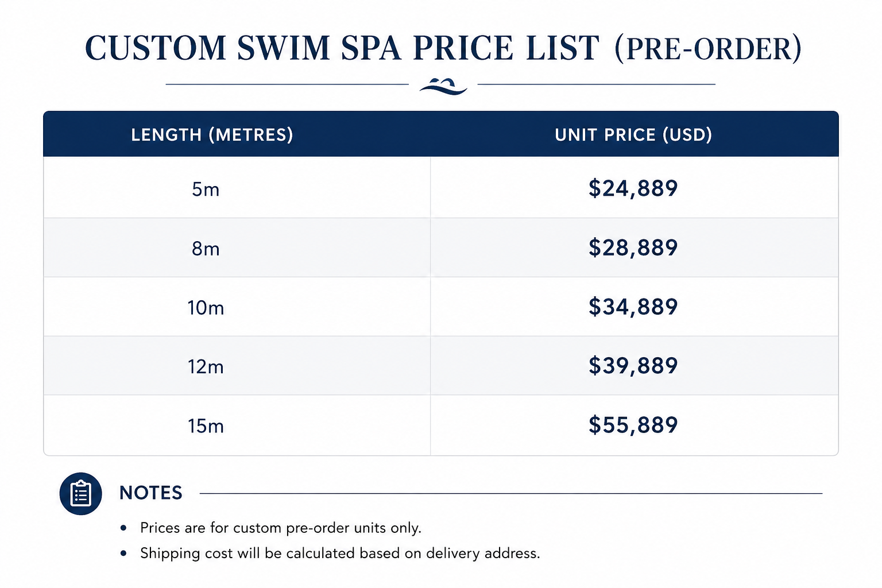
Task: Click the shipping cost note
Action: click(x=340, y=553)
